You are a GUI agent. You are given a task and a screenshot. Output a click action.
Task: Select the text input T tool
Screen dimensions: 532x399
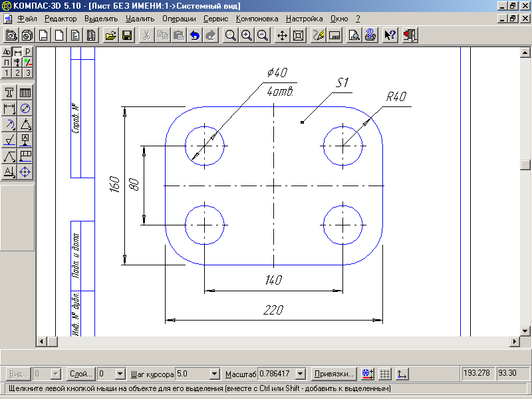pyautogui.click(x=9, y=92)
